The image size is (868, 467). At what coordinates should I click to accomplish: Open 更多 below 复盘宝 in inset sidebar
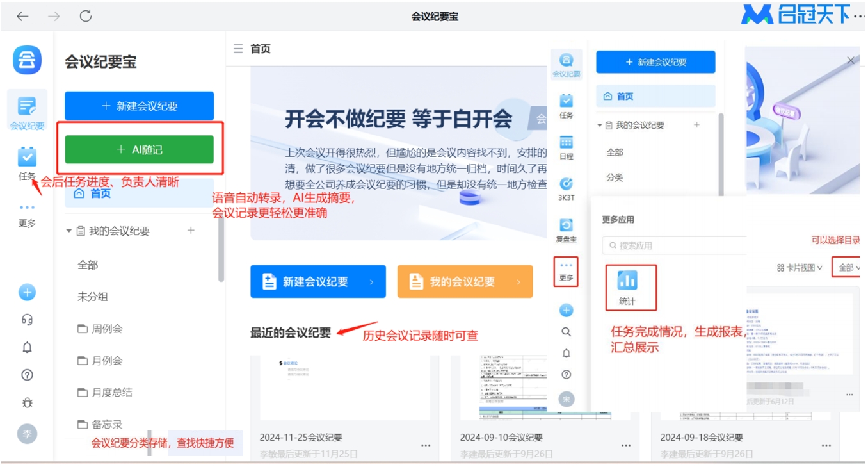(566, 271)
